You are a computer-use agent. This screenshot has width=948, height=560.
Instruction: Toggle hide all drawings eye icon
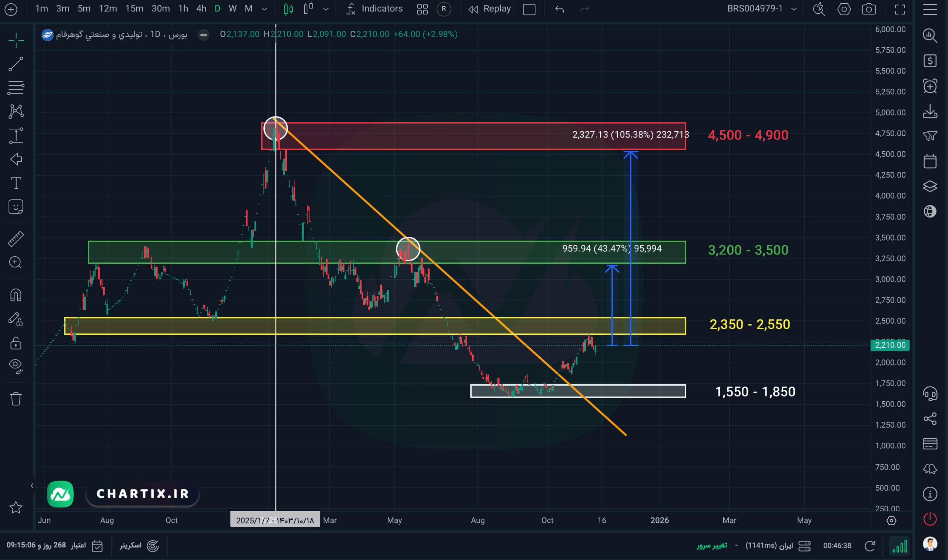[16, 365]
